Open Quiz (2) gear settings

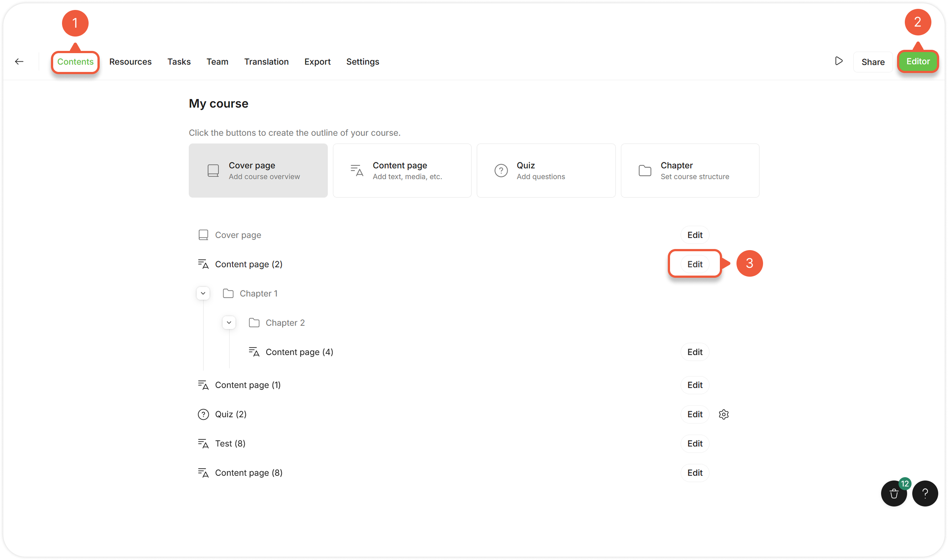coord(723,414)
